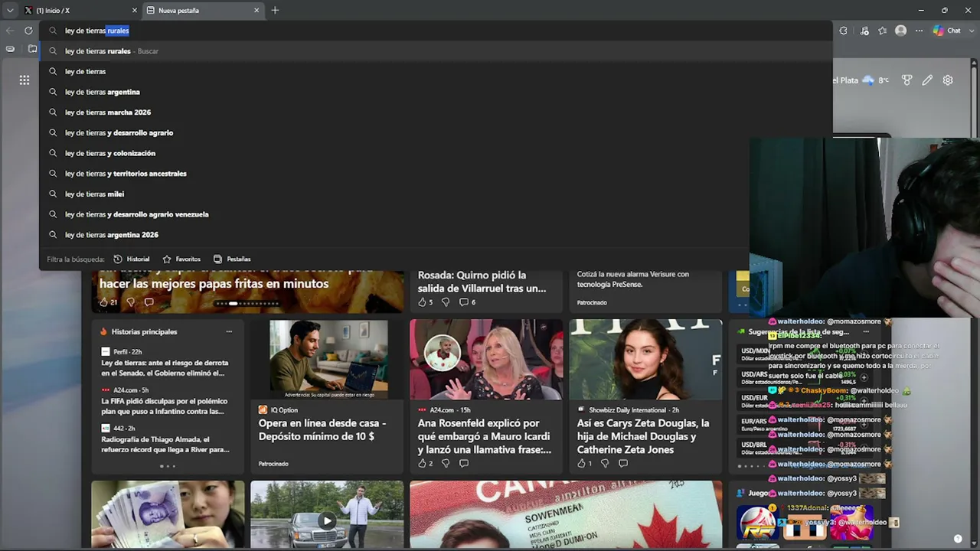Open the rewards trophy icon
Image resolution: width=980 pixels, height=551 pixels.
(907, 80)
